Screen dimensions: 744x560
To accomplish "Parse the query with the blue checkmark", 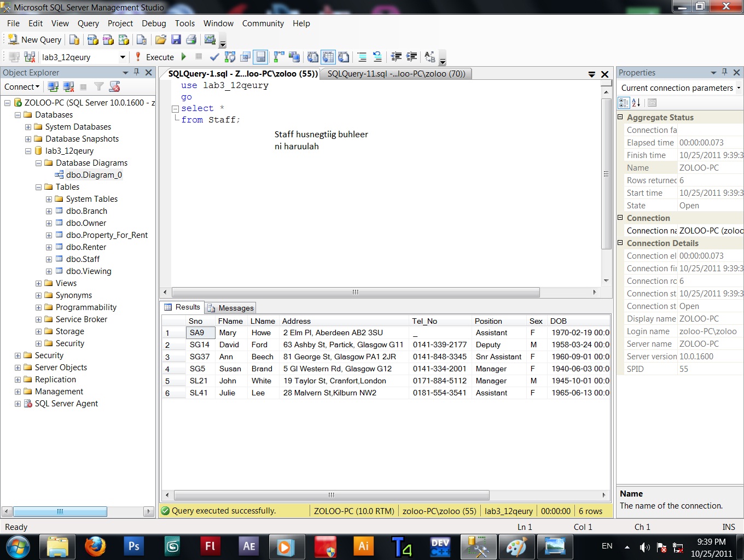I will [214, 57].
